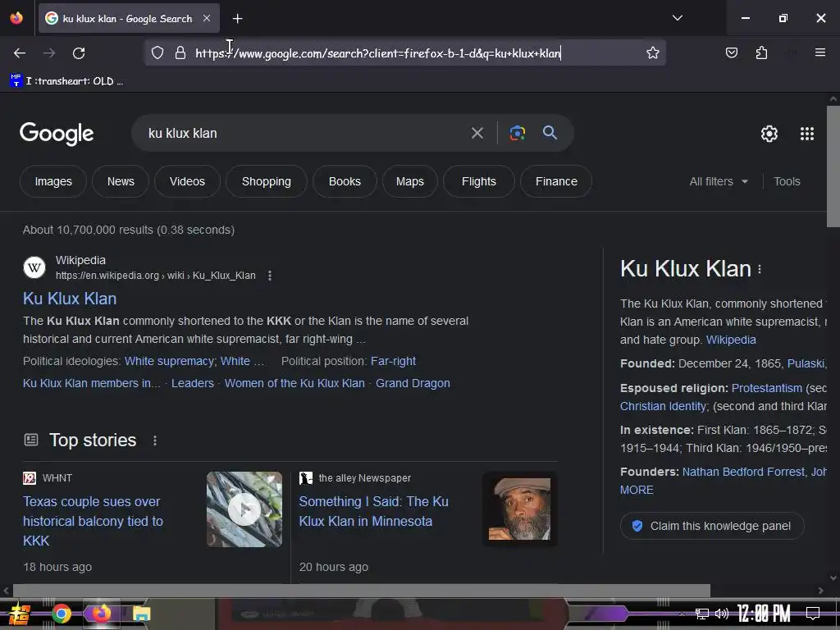
Task: Open Wikipedia result options menu dots
Action: (x=269, y=276)
